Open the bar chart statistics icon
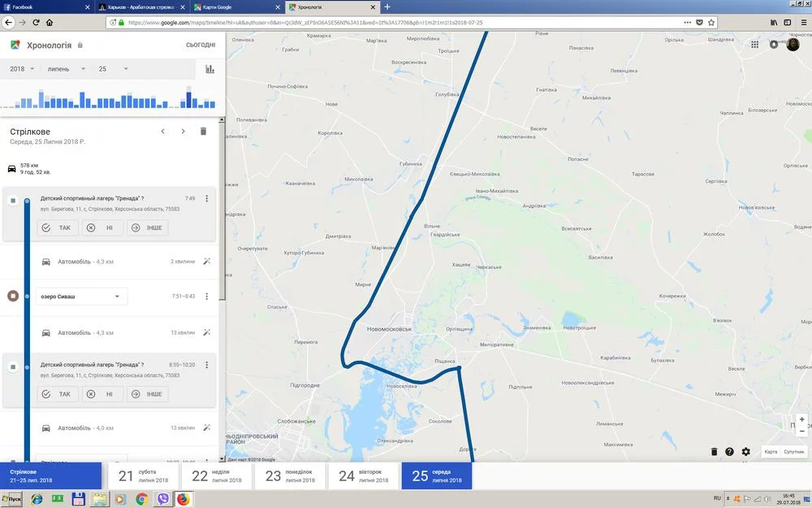Screen dimensions: 812x508 click(x=209, y=69)
